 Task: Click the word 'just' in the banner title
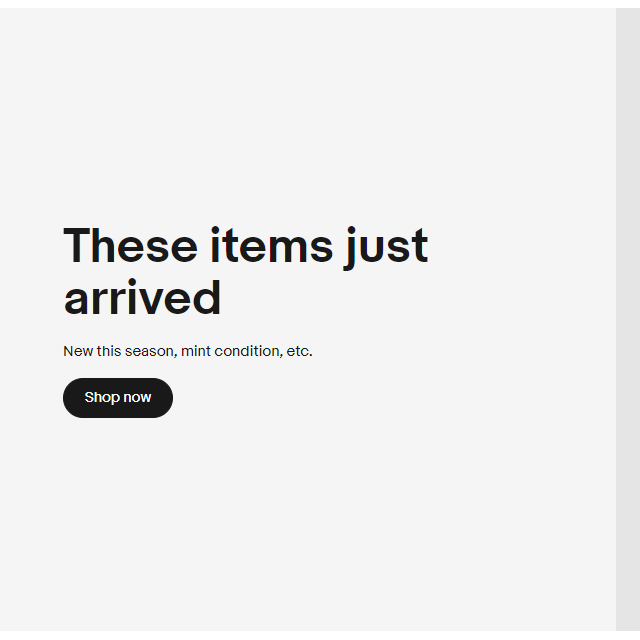pos(386,247)
